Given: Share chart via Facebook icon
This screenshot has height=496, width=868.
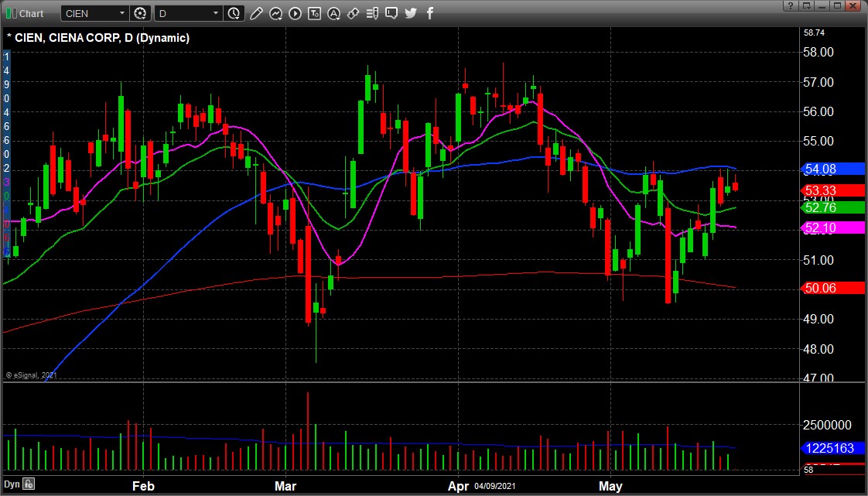Looking at the screenshot, I should click(429, 13).
